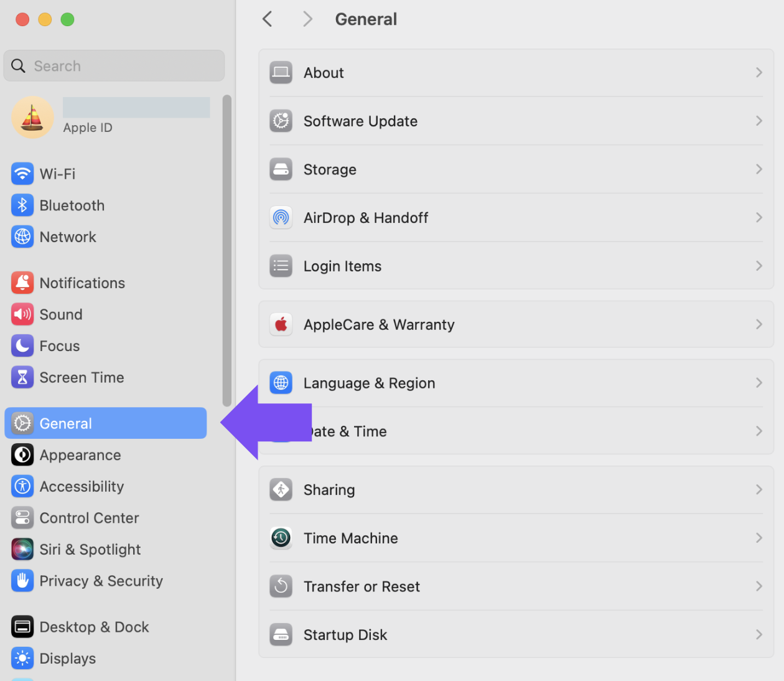Click the Transfer or Reset arrow icon
Image resolution: width=784 pixels, height=681 pixels.
click(281, 586)
